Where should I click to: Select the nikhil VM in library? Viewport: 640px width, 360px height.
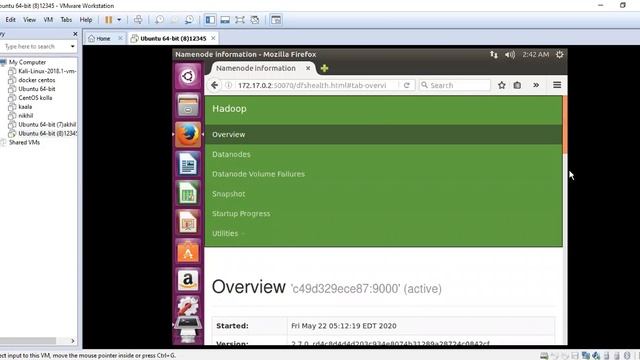(26, 116)
